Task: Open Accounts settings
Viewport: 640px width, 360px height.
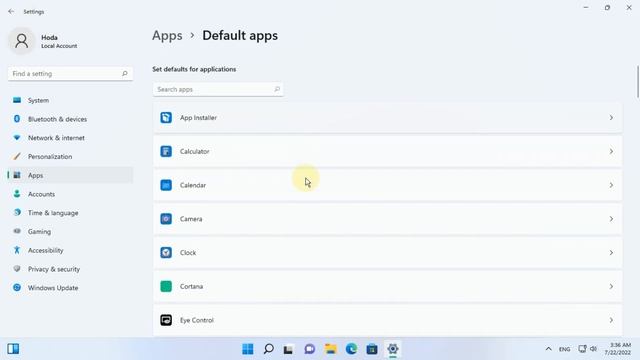Action: click(70, 194)
